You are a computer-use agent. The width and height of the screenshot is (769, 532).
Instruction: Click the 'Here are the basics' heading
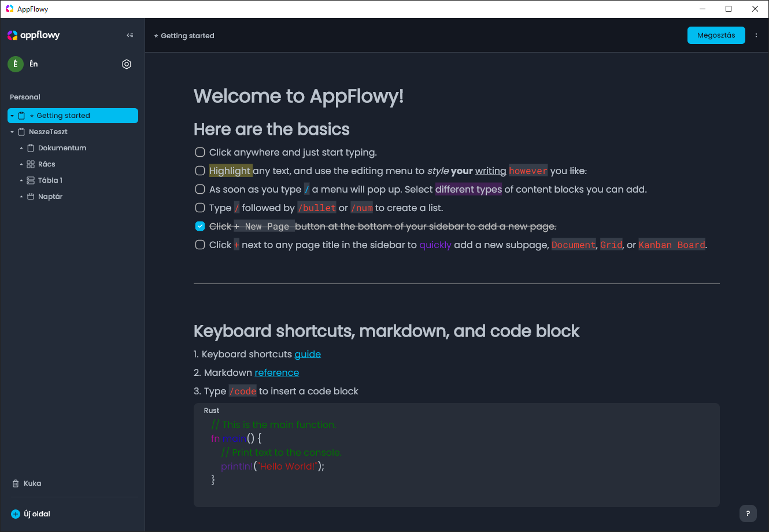[272, 129]
